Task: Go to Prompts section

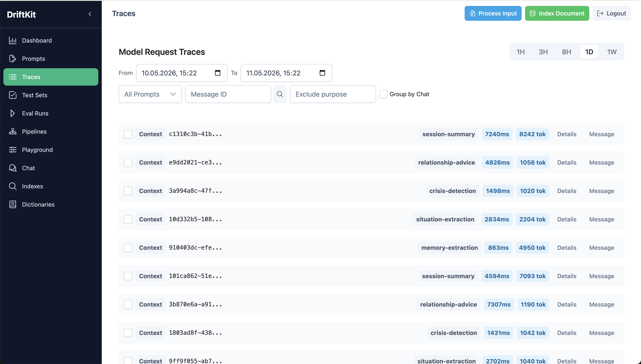Action: click(51, 59)
